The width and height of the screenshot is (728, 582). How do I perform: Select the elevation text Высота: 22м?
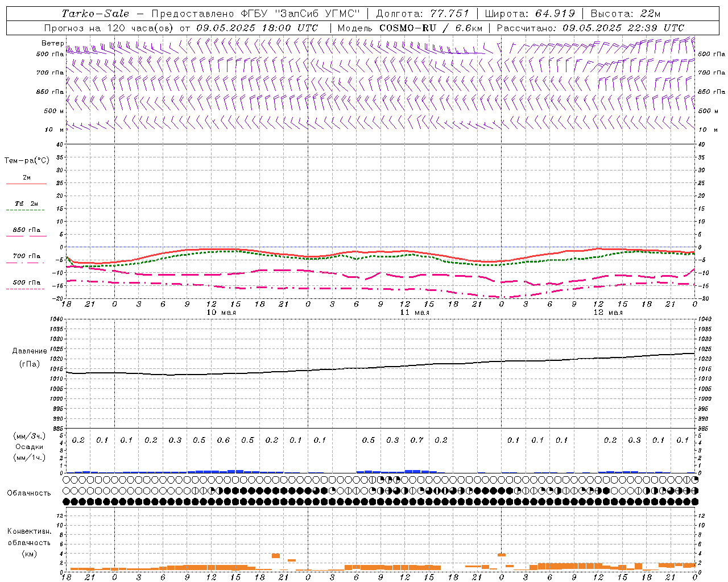[626, 14]
